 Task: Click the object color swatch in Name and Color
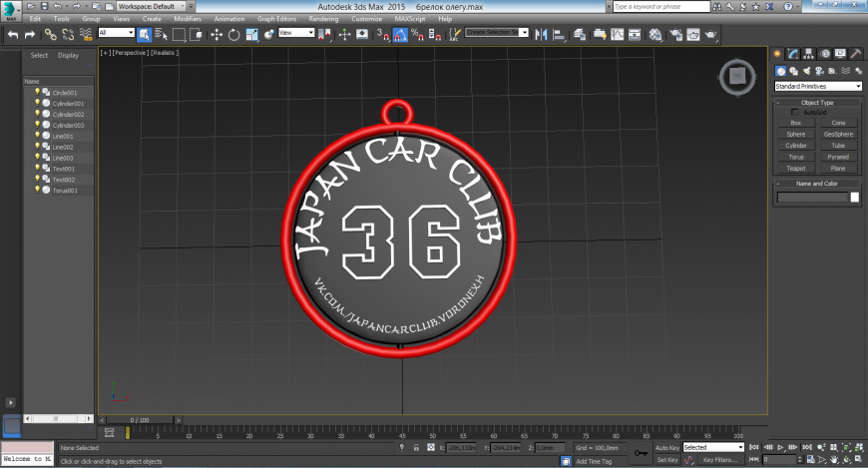[x=854, y=198]
